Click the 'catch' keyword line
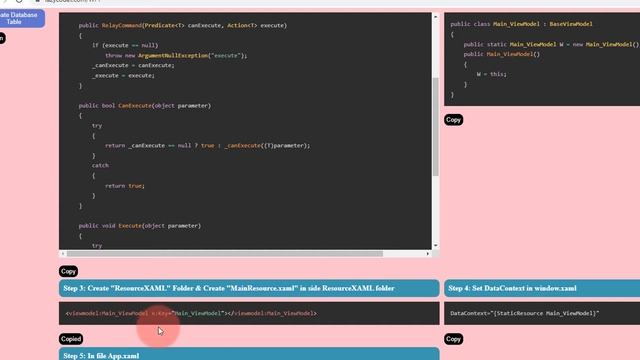The width and height of the screenshot is (640, 360). tap(100, 165)
